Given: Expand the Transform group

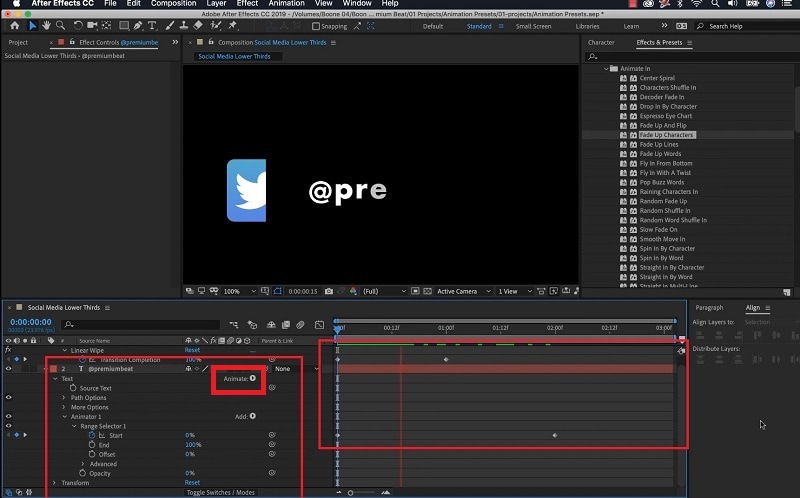Looking at the screenshot, I should pyautogui.click(x=55, y=483).
